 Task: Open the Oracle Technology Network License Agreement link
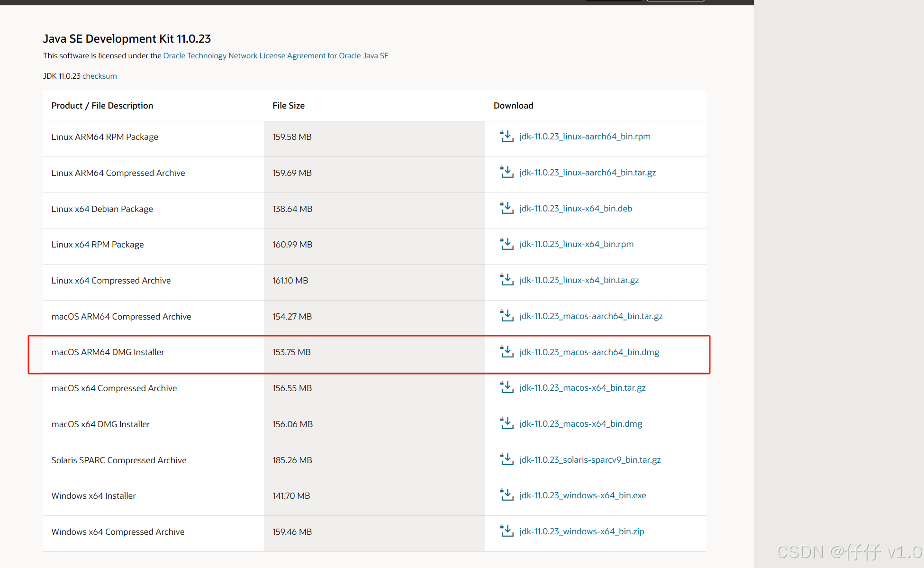(x=276, y=55)
